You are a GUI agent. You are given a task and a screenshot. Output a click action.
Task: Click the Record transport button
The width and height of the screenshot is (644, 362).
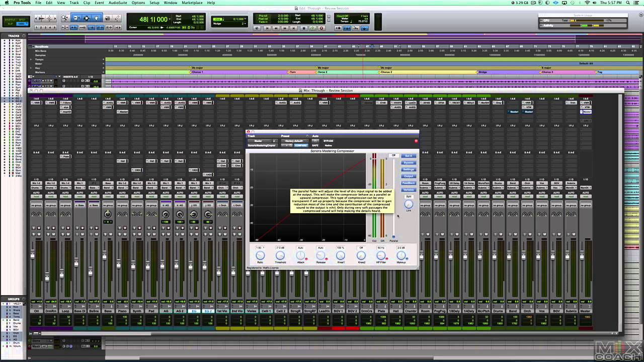click(x=321, y=28)
